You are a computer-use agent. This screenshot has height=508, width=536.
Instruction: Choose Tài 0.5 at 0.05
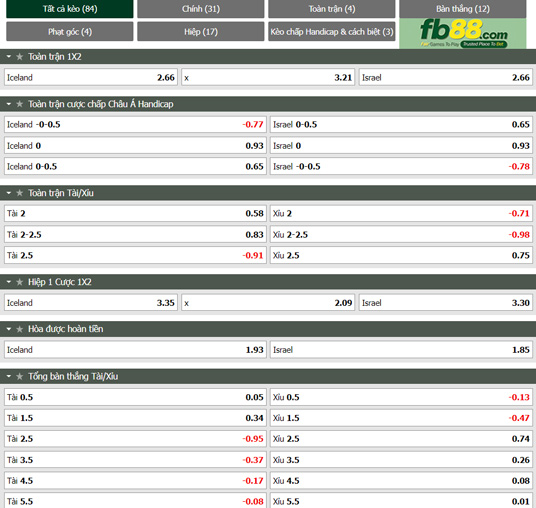(135, 397)
